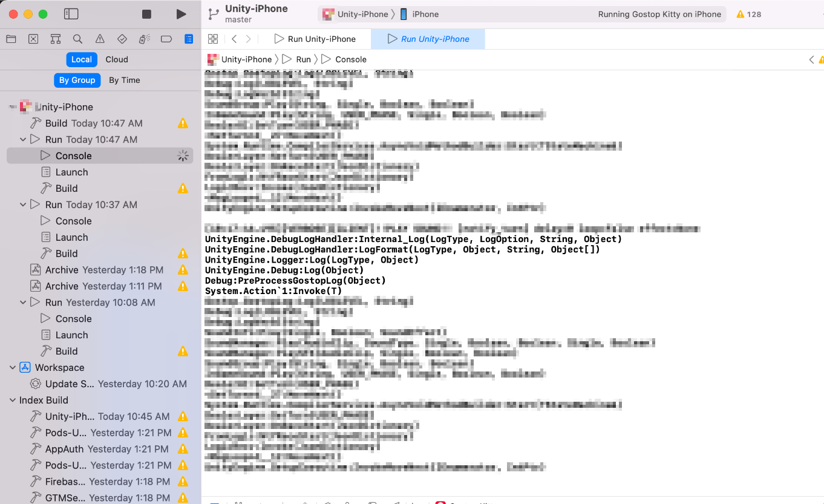
Task: Click Console in the breadcrumb path
Action: click(344, 59)
